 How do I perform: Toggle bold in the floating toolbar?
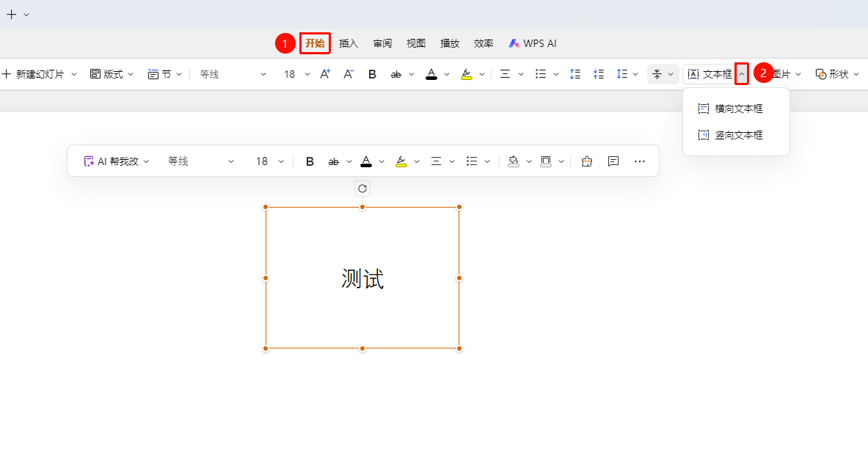click(310, 161)
